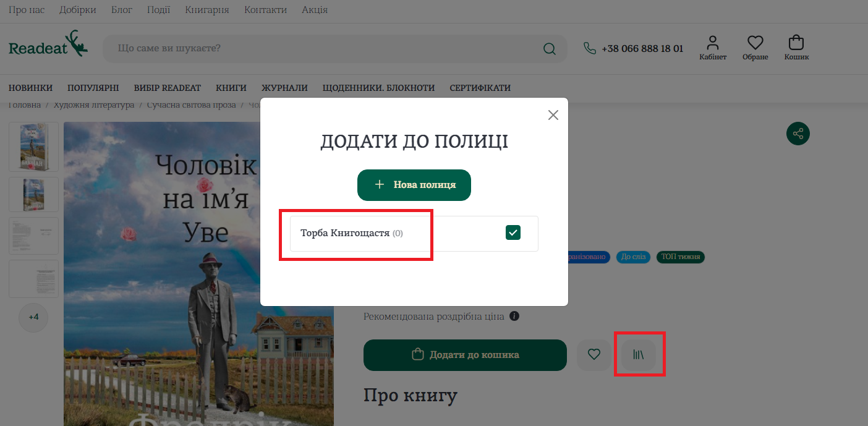Open Книгарня link
The width and height of the screenshot is (868, 426).
[207, 10]
